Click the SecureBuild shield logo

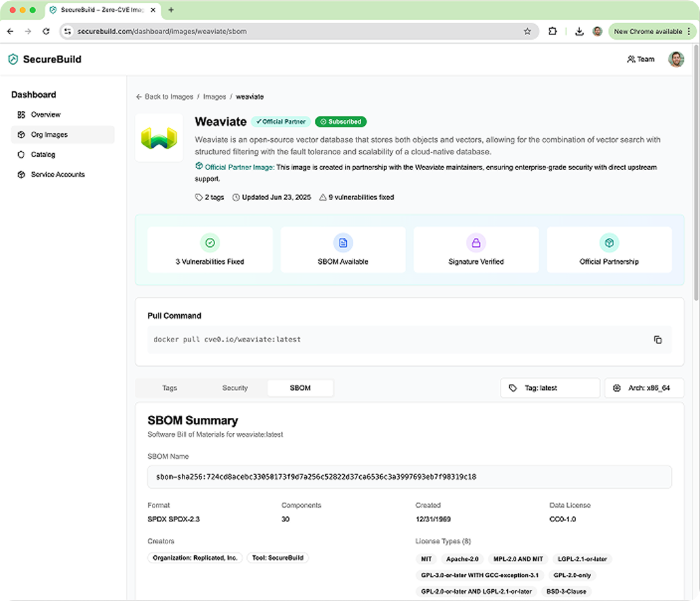click(14, 59)
